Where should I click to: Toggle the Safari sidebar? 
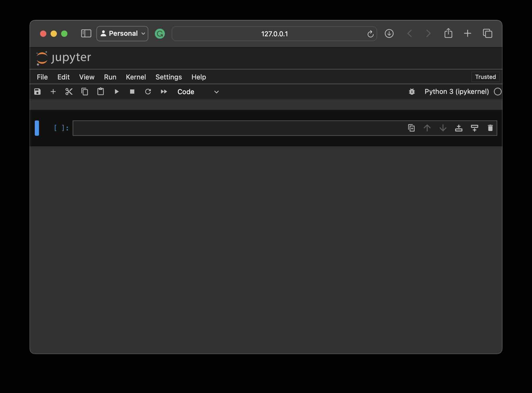[x=86, y=33]
